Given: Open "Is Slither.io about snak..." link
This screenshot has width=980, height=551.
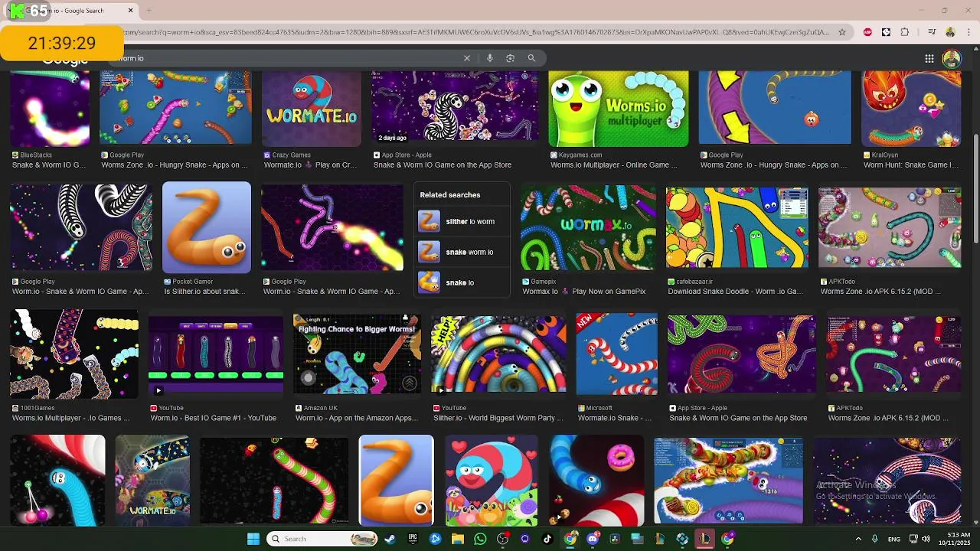Looking at the screenshot, I should 205,292.
